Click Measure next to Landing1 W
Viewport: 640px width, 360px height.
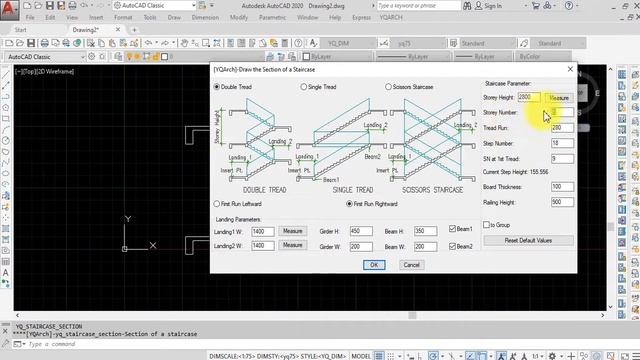point(293,231)
